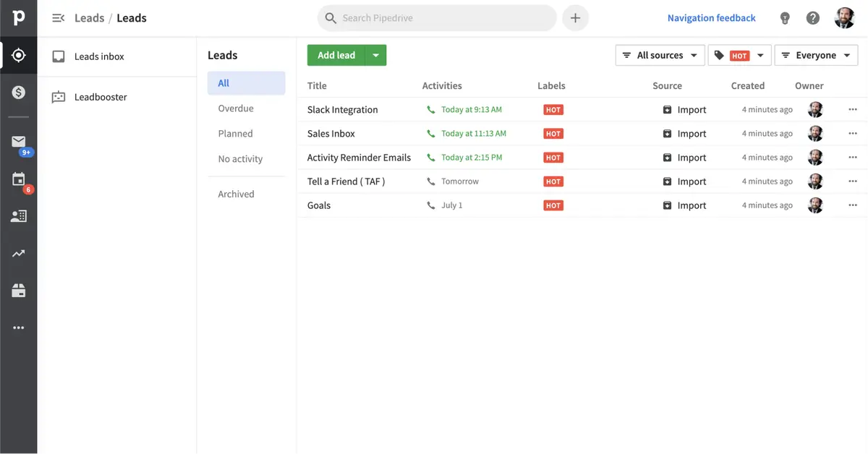Viewport: 868px width, 454px height.
Task: Open more options for Goals row
Action: tap(853, 205)
